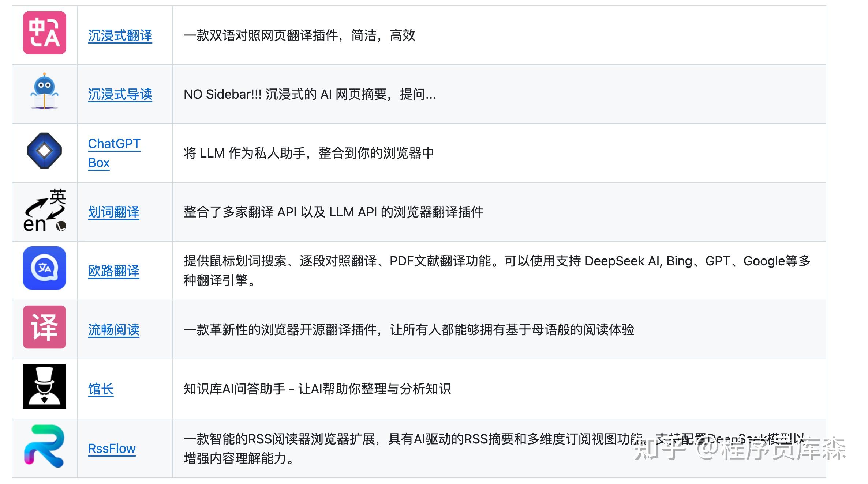Follow the ChatGPT Box link

click(x=114, y=144)
